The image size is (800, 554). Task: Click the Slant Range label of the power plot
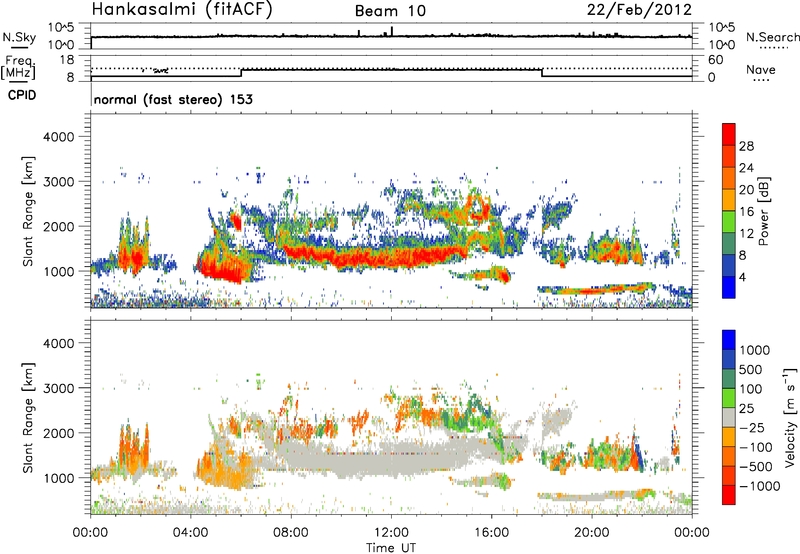point(28,211)
